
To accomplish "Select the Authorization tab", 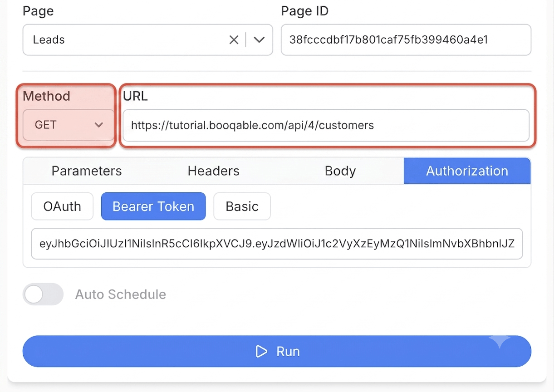I will 467,171.
